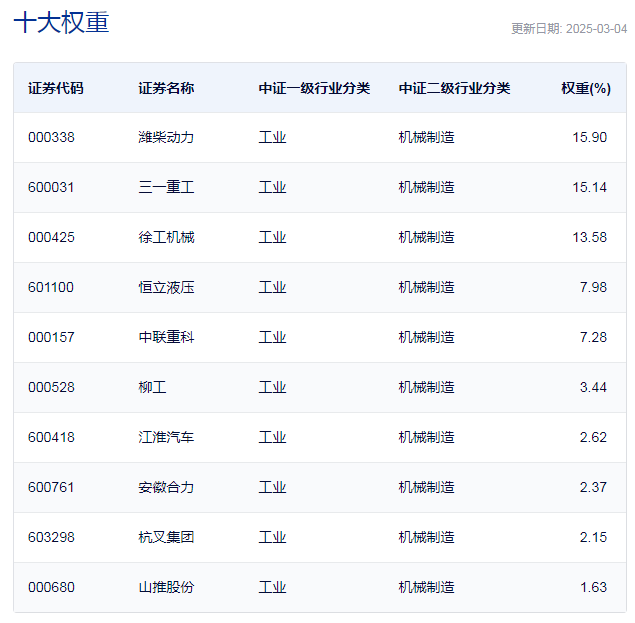Click the stock name 潍柴动力
Viewport: 635px width, 623px height.
166,137
